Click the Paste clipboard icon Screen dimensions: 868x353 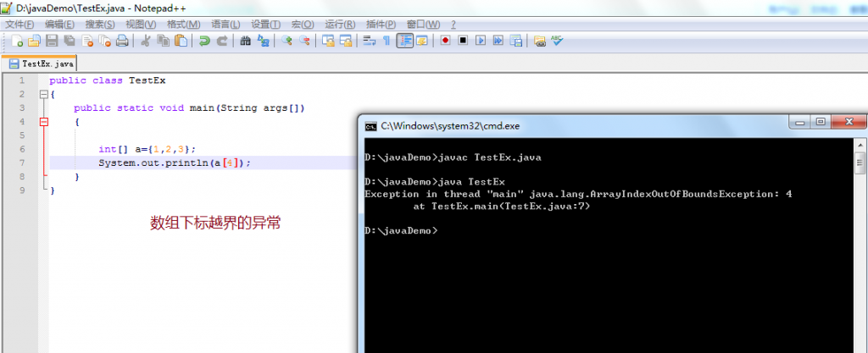(x=181, y=41)
